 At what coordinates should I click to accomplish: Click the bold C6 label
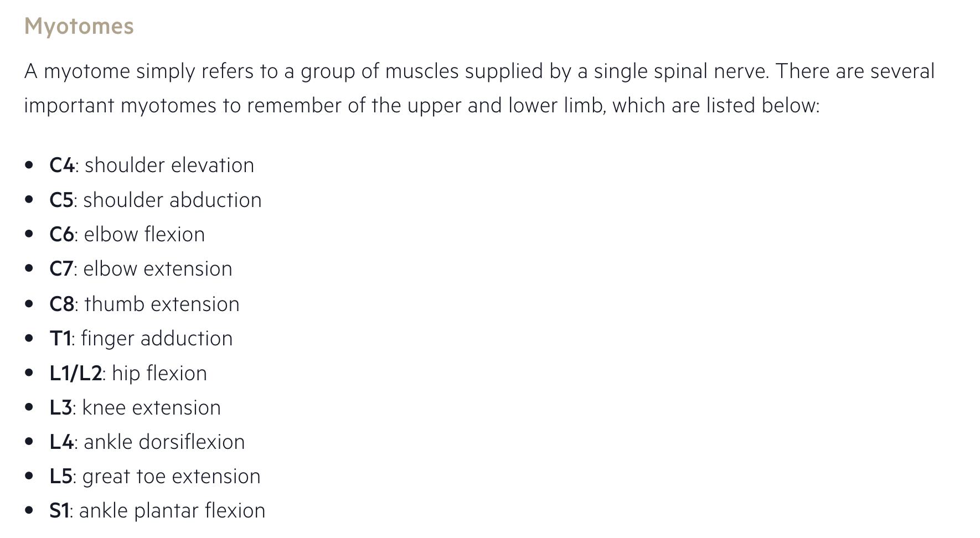[x=61, y=235]
